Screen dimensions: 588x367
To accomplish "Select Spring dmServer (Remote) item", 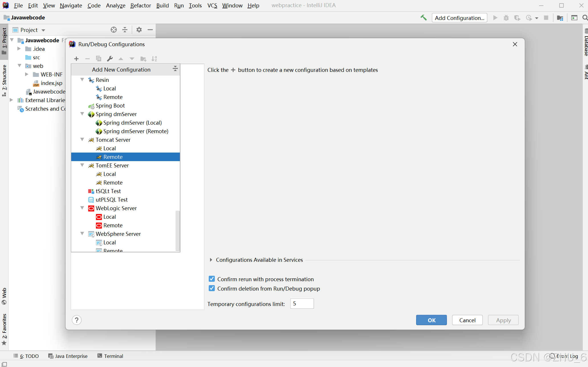I will (125, 131).
